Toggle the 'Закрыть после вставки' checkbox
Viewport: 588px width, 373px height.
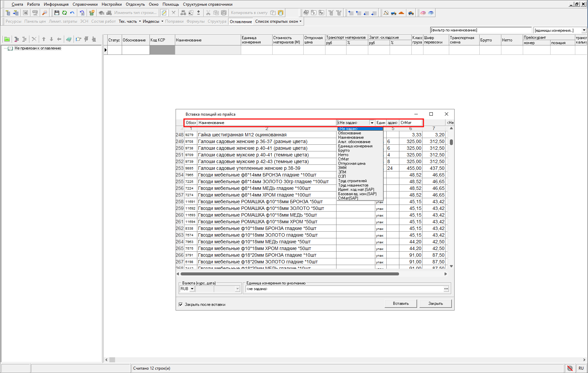coord(181,304)
